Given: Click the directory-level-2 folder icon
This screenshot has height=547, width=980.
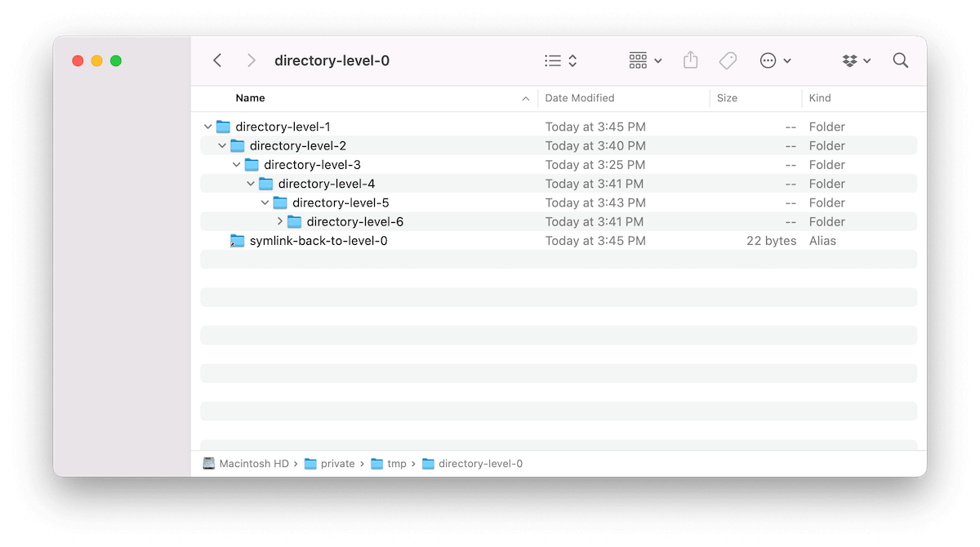Looking at the screenshot, I should pos(238,145).
